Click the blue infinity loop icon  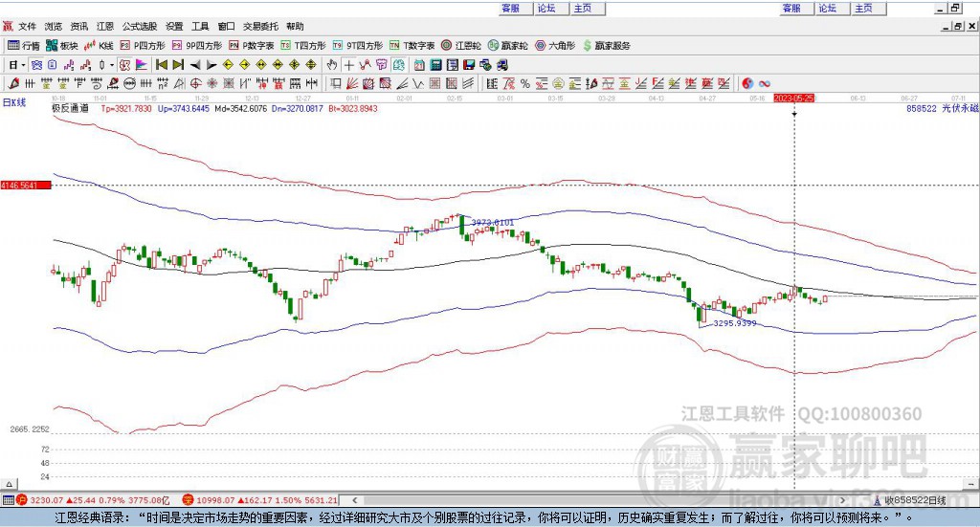765,83
